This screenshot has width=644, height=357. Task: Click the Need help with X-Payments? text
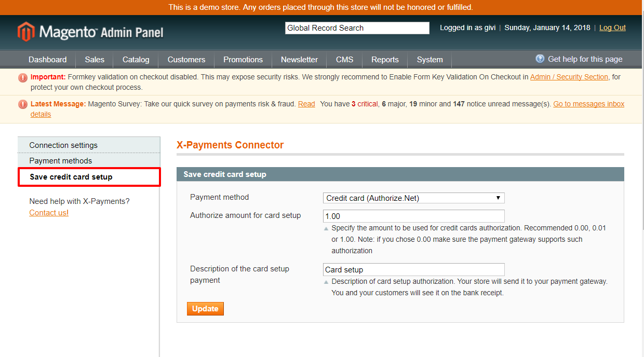click(79, 201)
